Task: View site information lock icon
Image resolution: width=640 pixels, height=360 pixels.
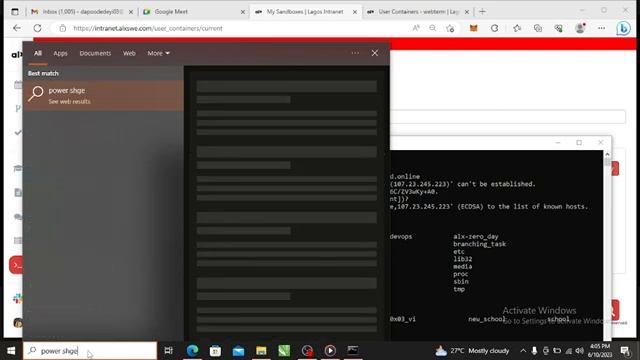Action: coord(62,29)
